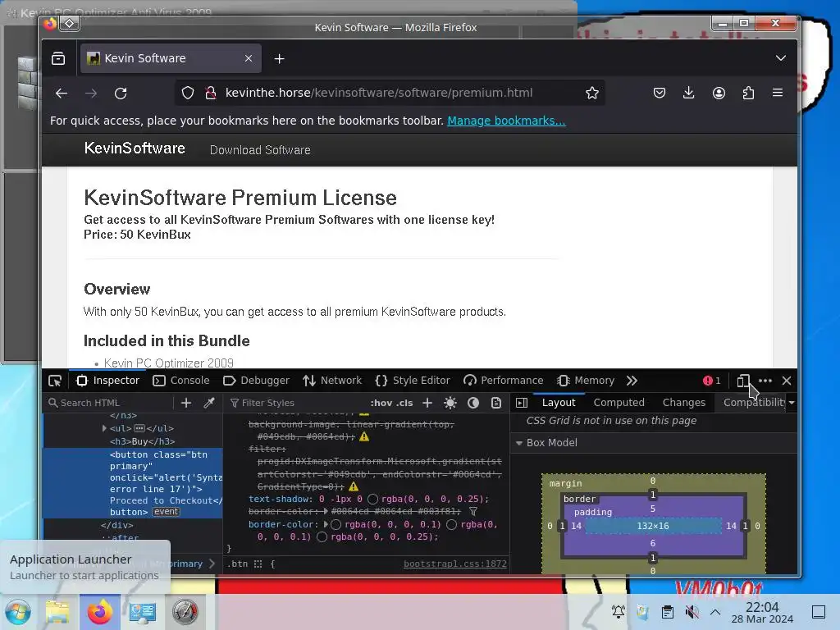Toggle the :hov pseudo-class panel
The image size is (840, 630).
[381, 403]
